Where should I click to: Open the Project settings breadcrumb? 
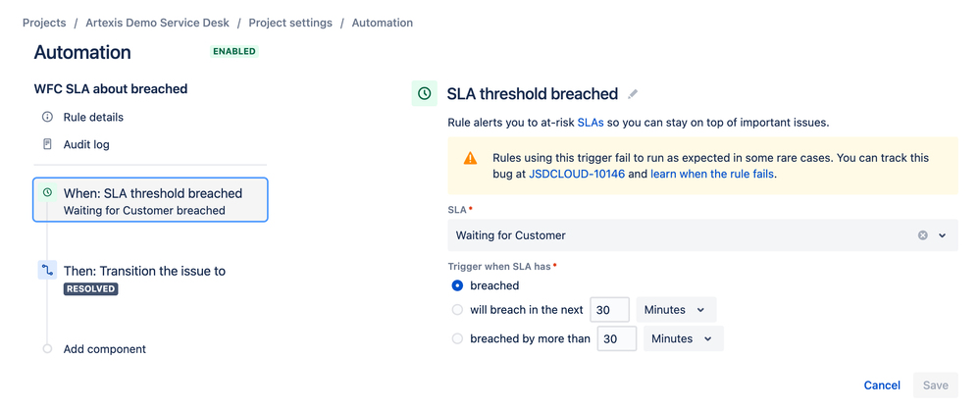click(x=290, y=23)
